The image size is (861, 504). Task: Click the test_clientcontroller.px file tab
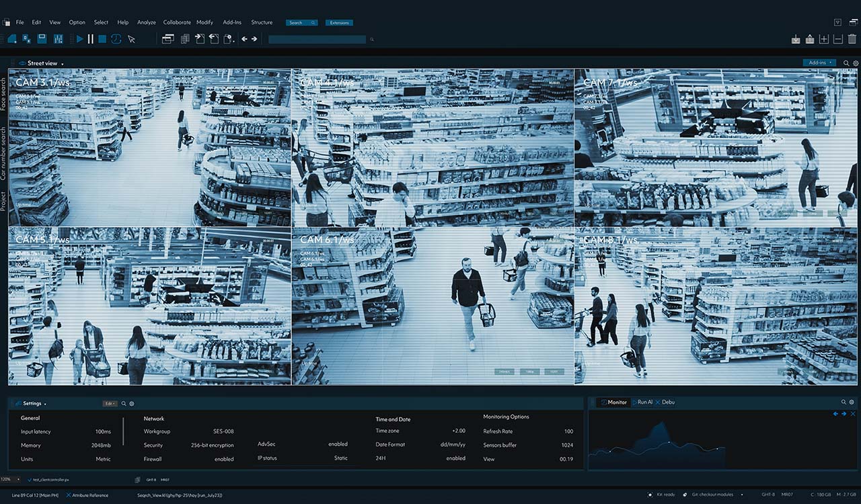(x=49, y=480)
